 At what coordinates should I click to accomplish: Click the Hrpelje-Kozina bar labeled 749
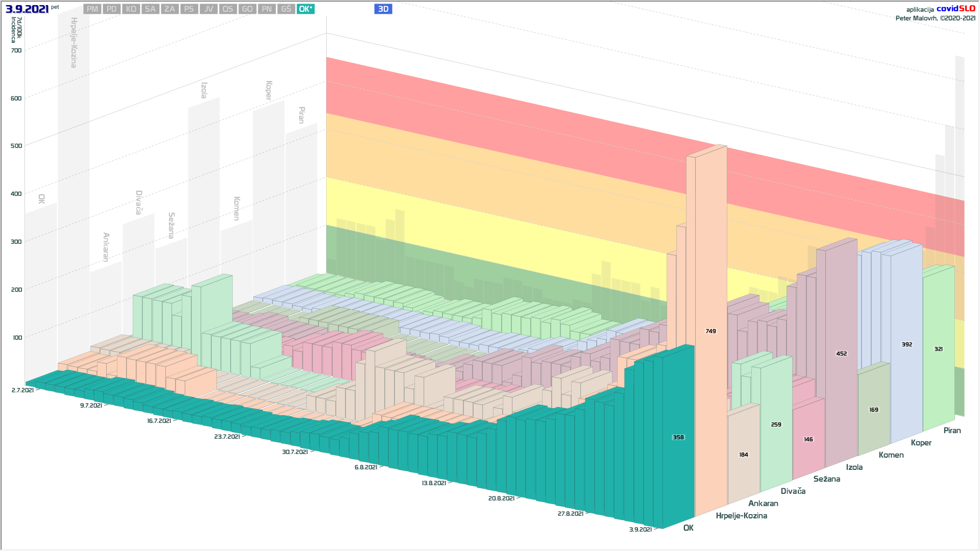pyautogui.click(x=711, y=331)
